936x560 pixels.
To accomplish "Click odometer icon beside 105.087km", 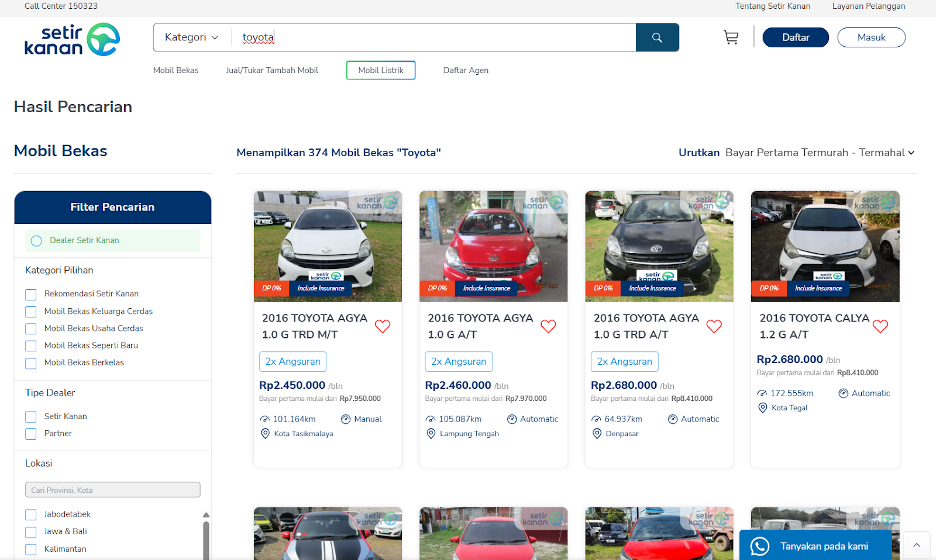I will click(431, 419).
